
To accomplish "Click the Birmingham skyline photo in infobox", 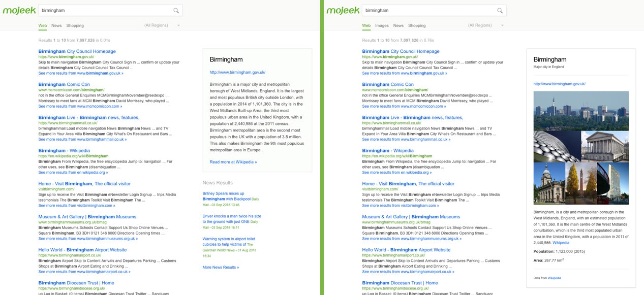I will [x=581, y=111].
